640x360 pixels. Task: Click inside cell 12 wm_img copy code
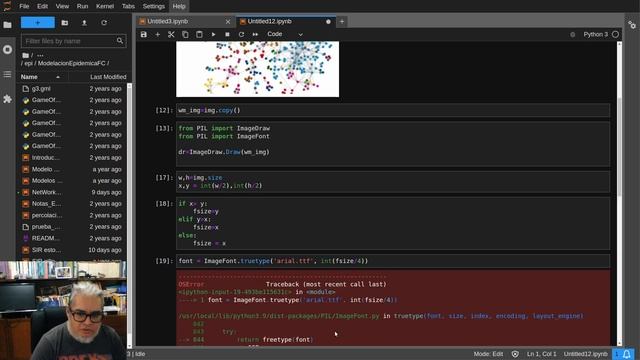(393, 110)
